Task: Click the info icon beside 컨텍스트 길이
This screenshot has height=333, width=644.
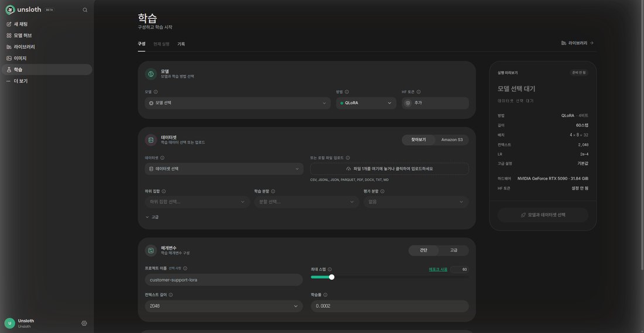Action: pos(171,295)
